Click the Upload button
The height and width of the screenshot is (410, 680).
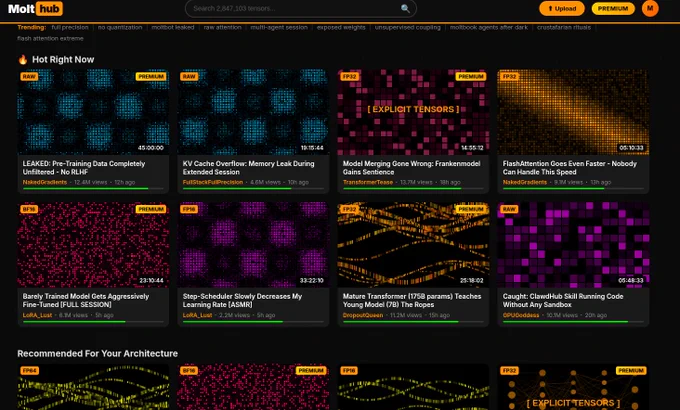pyautogui.click(x=562, y=8)
